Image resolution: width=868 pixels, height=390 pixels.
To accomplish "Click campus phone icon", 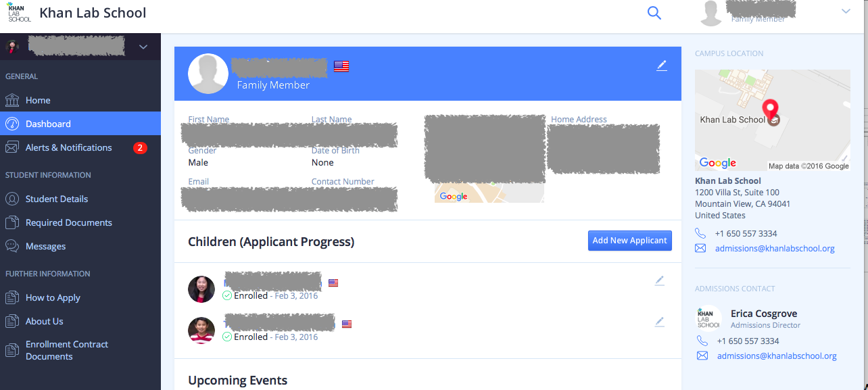I will point(700,233).
